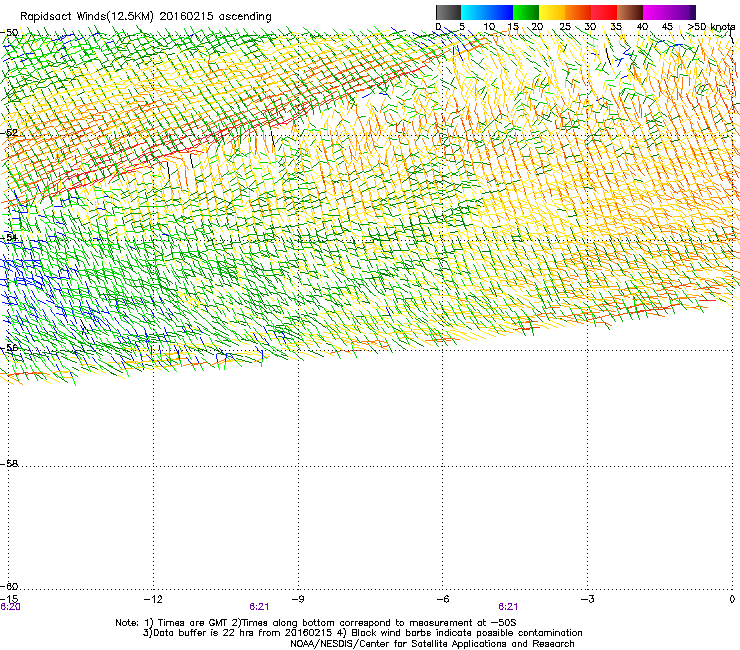Click the brown 35–40 knots legend segment

[630, 12]
